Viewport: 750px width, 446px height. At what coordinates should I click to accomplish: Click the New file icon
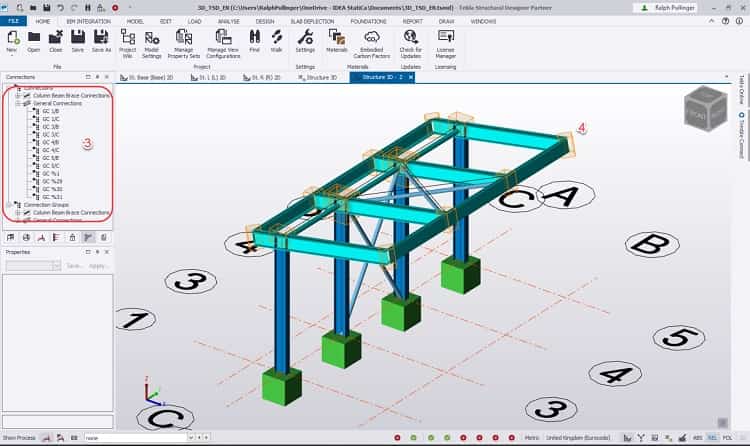pos(12,37)
